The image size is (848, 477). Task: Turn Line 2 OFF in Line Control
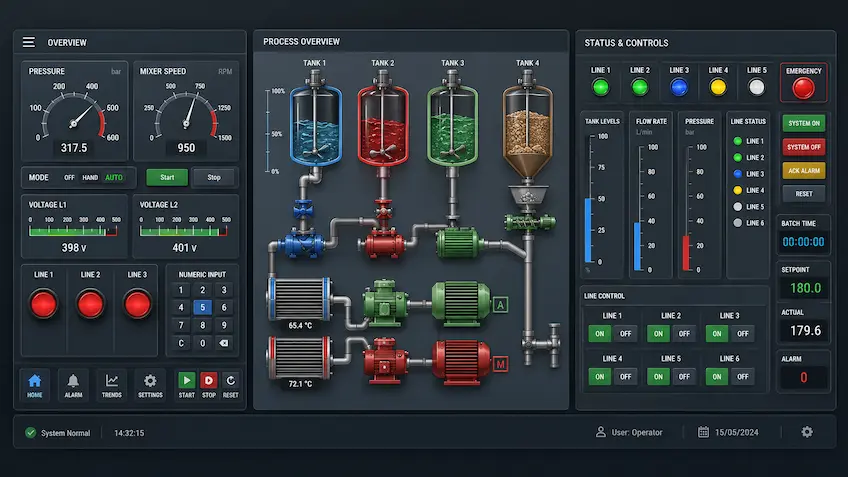(x=684, y=334)
